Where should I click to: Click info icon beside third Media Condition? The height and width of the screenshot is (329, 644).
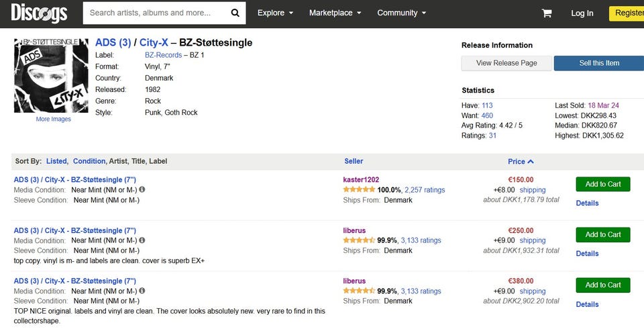142,291
